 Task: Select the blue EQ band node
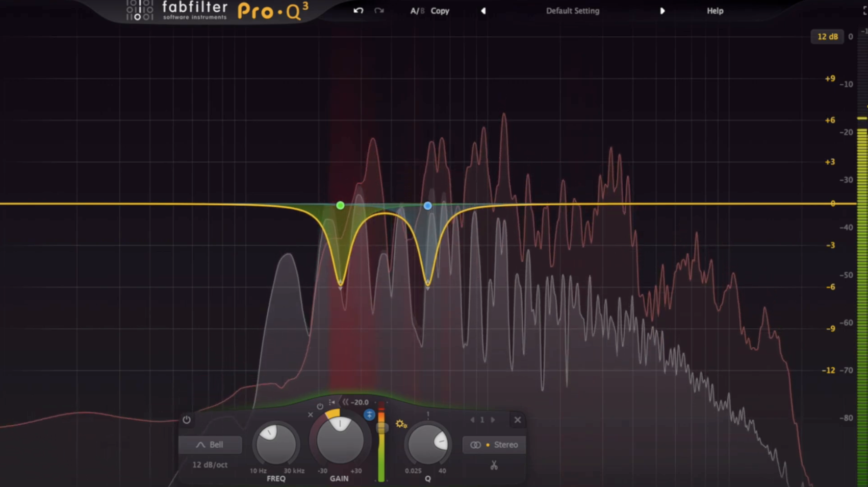pos(427,205)
